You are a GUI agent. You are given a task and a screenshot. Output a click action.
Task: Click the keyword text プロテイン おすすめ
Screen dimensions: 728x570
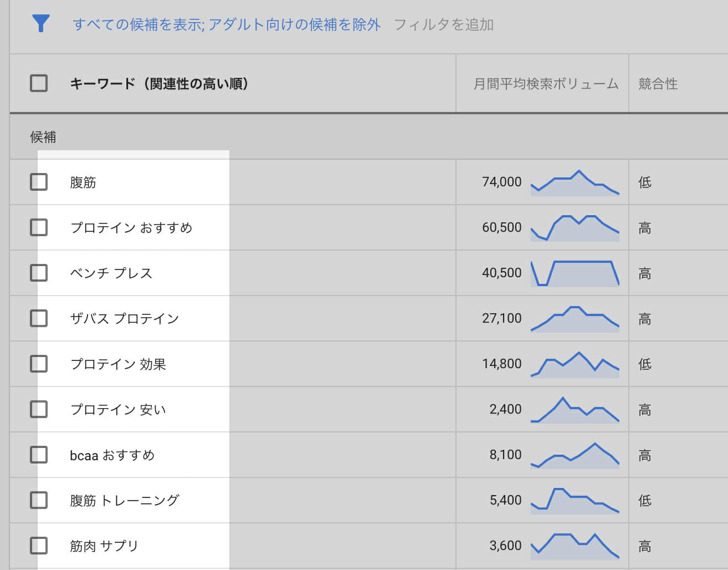pos(131,228)
